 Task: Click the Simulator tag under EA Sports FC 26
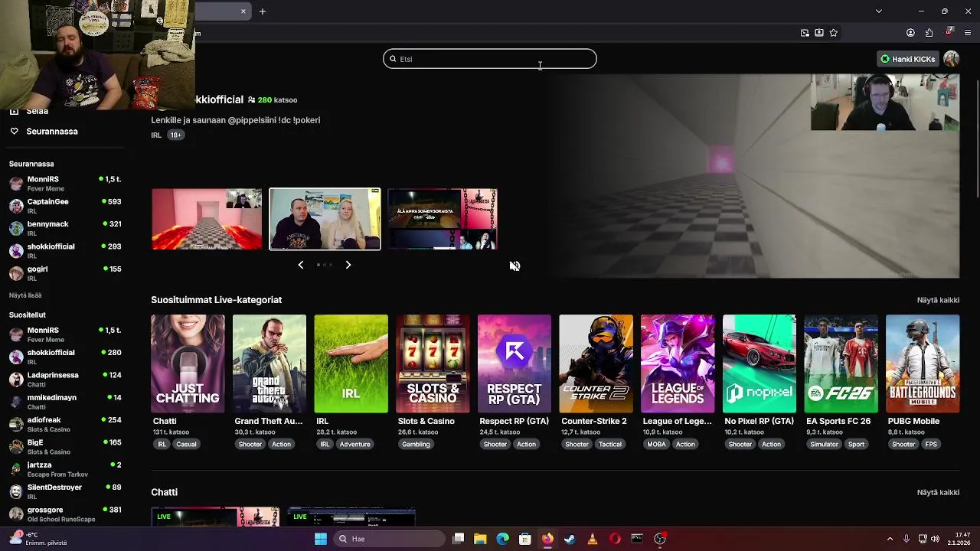(x=825, y=444)
